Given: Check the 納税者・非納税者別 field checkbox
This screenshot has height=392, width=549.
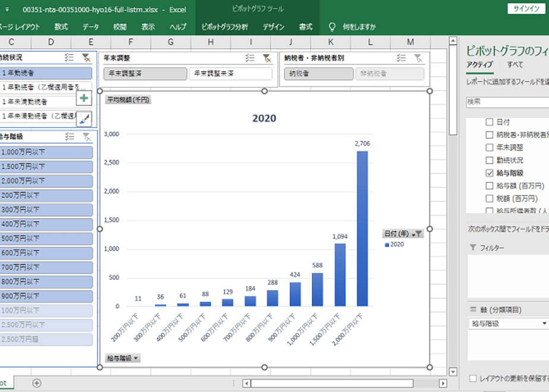Looking at the screenshot, I should click(x=490, y=135).
